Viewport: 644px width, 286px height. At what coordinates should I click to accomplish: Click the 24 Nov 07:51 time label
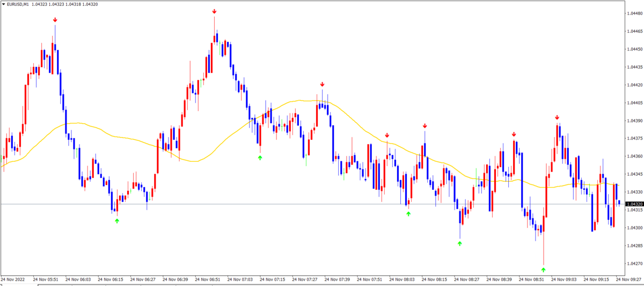[x=369, y=280]
